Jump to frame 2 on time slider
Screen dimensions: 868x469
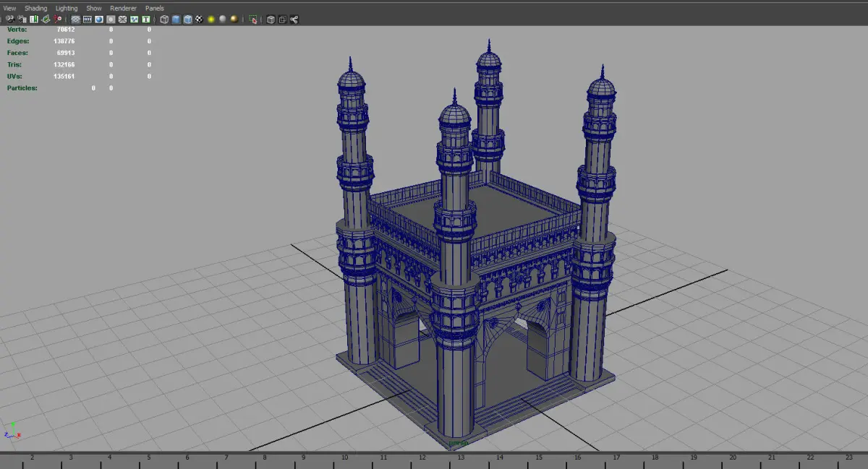coord(32,457)
